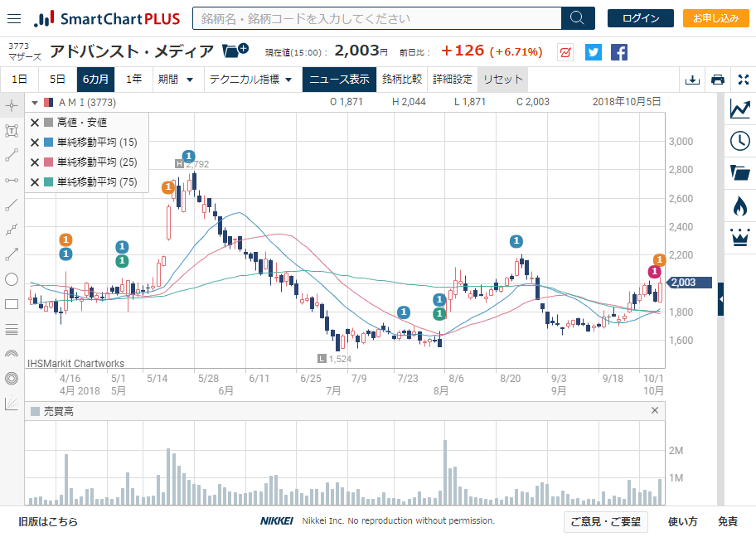Click the リセット button
The width and height of the screenshot is (756, 537).
coord(503,80)
